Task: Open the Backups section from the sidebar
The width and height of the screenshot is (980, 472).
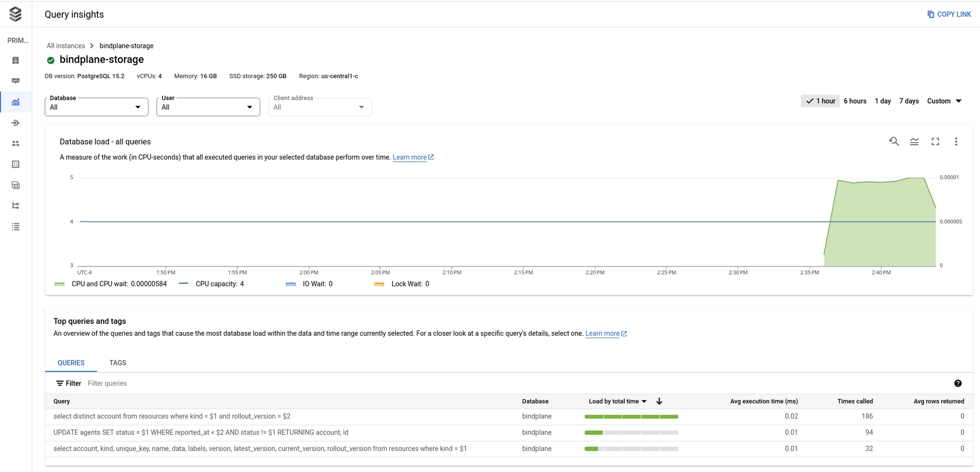Action: point(15,185)
